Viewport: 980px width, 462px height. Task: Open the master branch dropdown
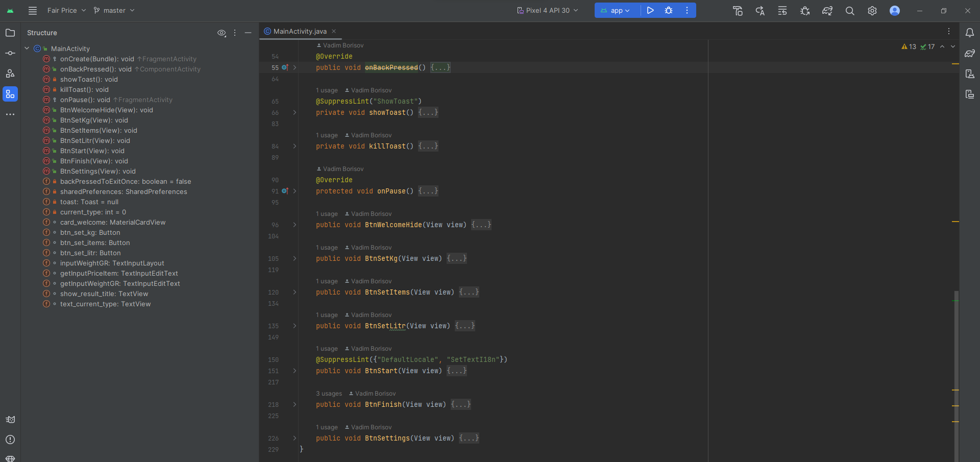pyautogui.click(x=114, y=10)
